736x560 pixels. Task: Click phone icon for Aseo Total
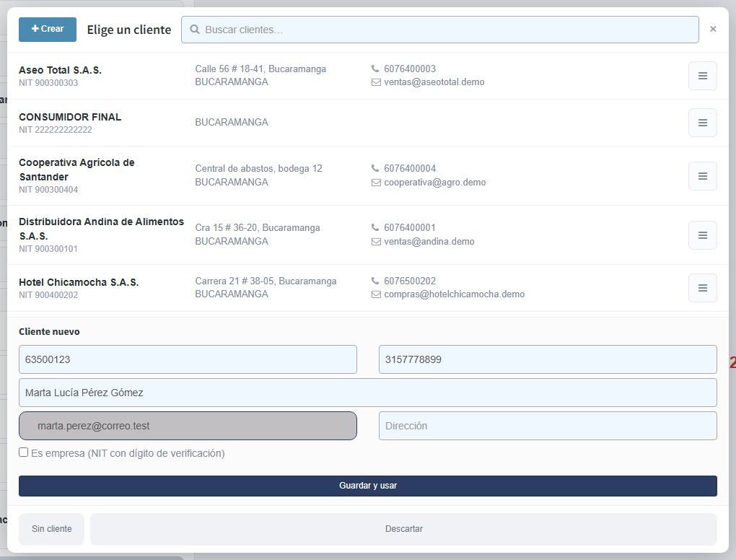coord(375,69)
